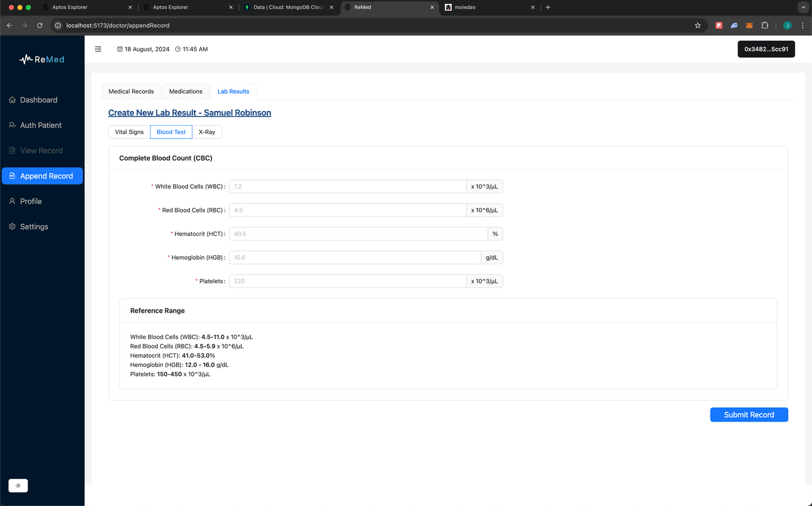Click the Profile user icon

coord(12,201)
